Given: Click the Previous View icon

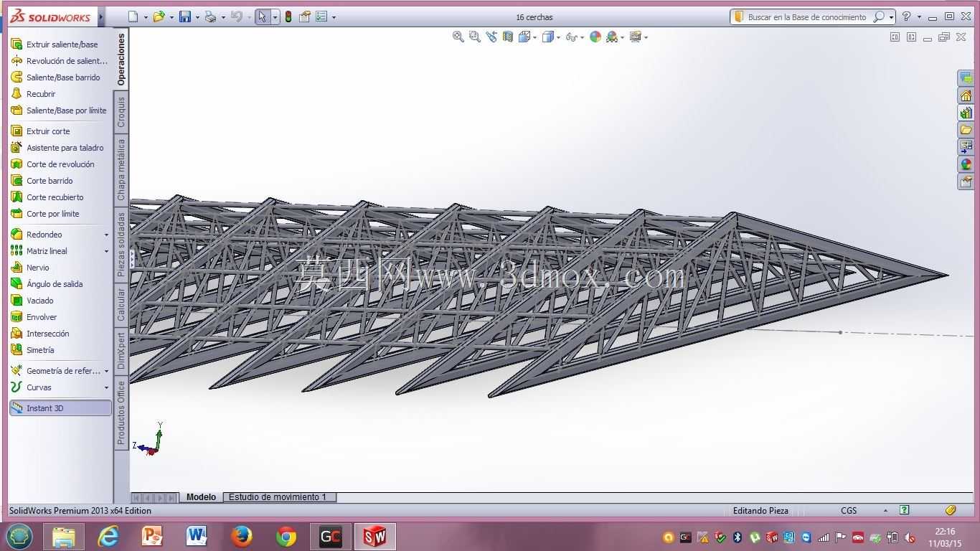Looking at the screenshot, I should click(491, 37).
